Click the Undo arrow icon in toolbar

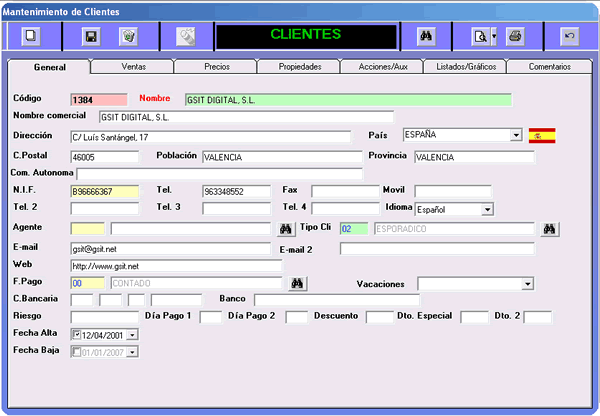[569, 35]
